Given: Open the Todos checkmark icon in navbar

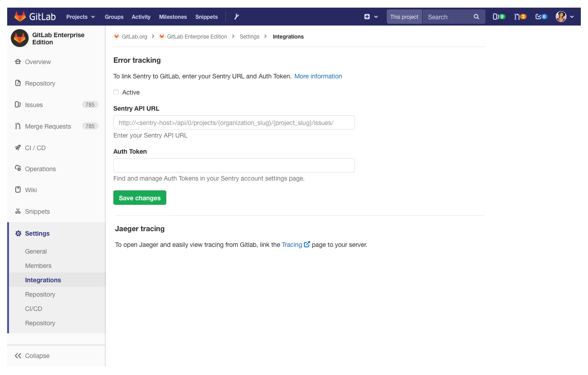Looking at the screenshot, I should click(x=540, y=16).
